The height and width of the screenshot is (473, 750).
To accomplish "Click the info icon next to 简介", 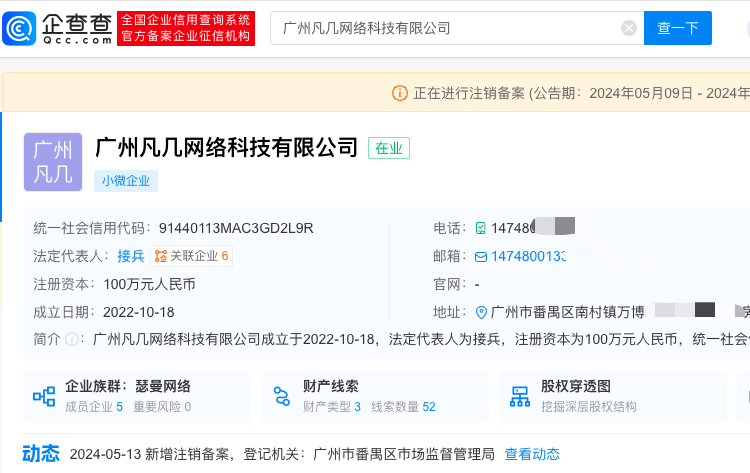I will click(x=72, y=339).
